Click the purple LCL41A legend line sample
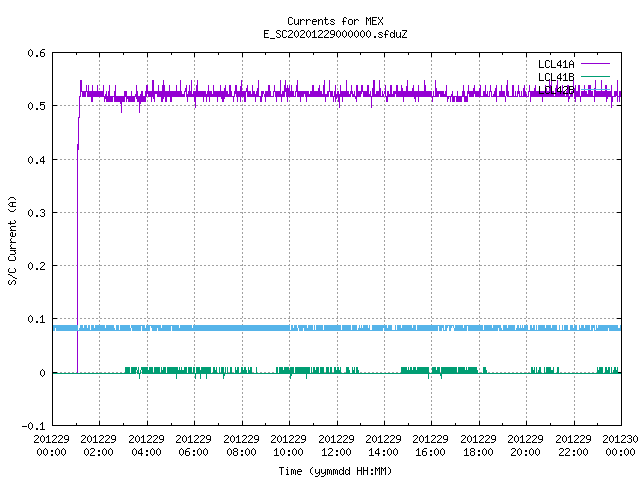 (595, 64)
